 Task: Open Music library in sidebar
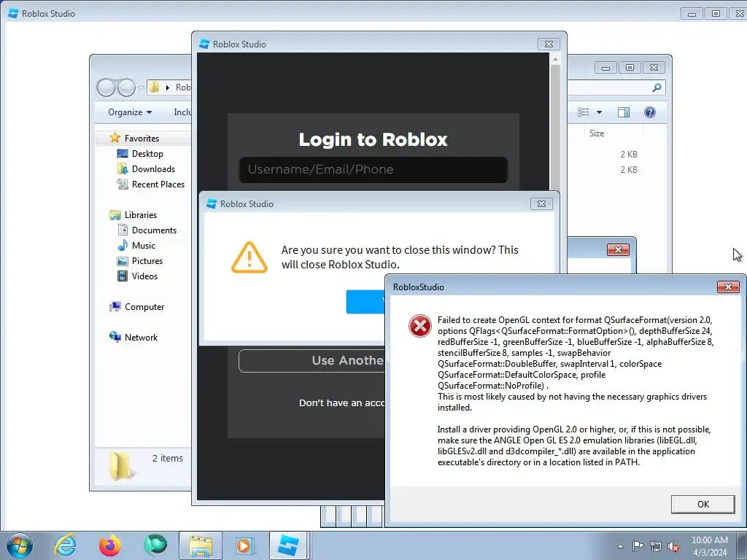click(144, 245)
